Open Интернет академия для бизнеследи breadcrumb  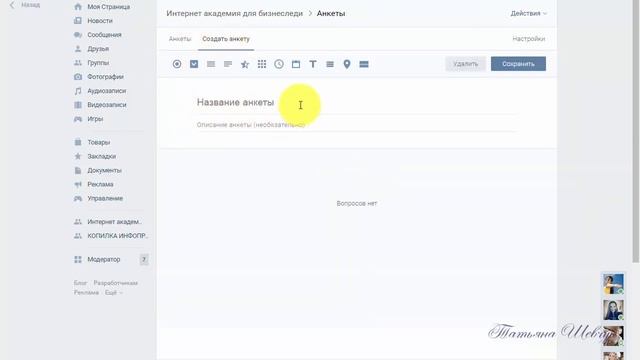coord(235,13)
